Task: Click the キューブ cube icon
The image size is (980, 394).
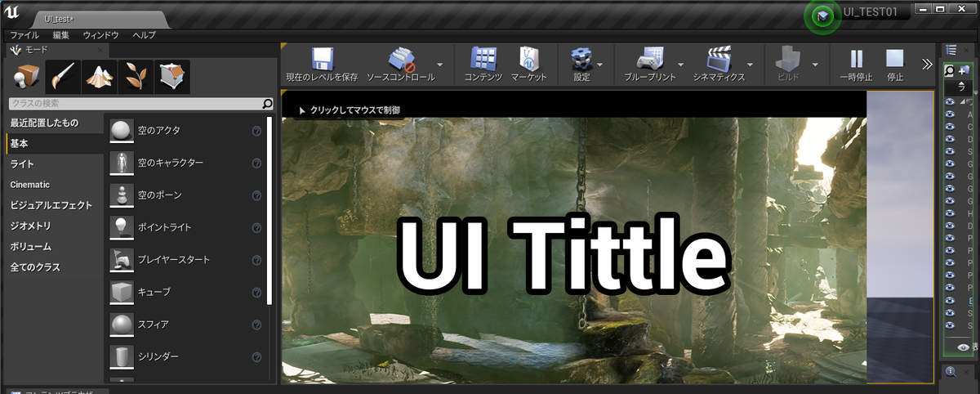Action: click(x=121, y=292)
